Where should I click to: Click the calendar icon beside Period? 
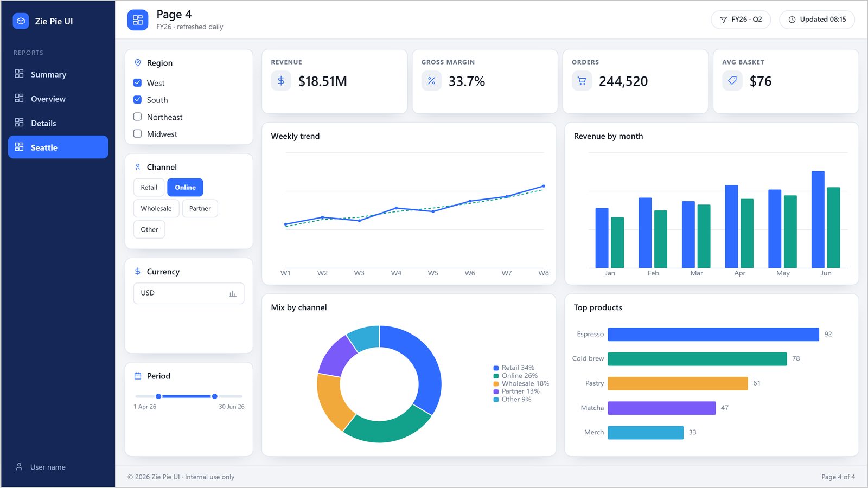(x=138, y=376)
